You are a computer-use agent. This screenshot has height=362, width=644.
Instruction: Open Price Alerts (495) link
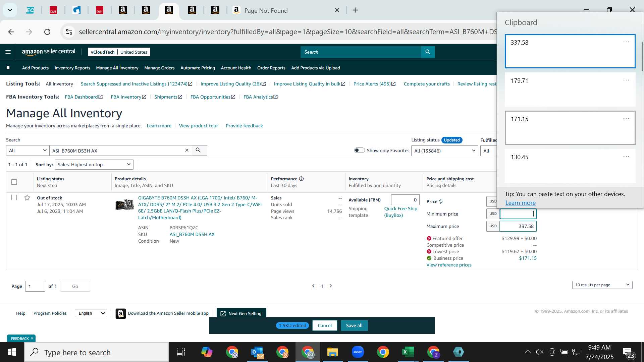(x=374, y=84)
